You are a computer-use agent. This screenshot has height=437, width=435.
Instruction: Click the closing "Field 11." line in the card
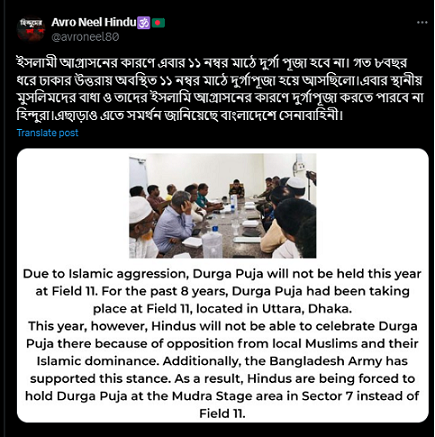point(222,414)
